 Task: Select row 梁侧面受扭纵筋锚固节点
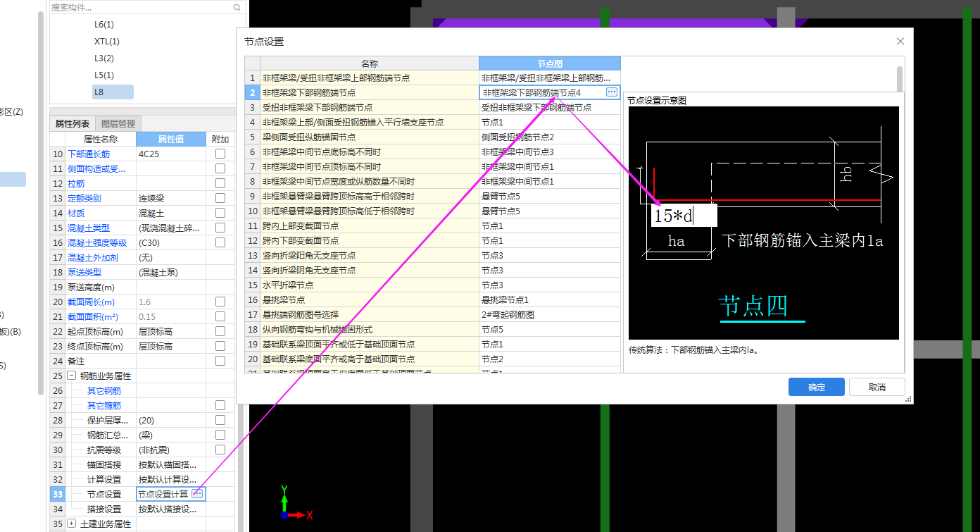370,137
